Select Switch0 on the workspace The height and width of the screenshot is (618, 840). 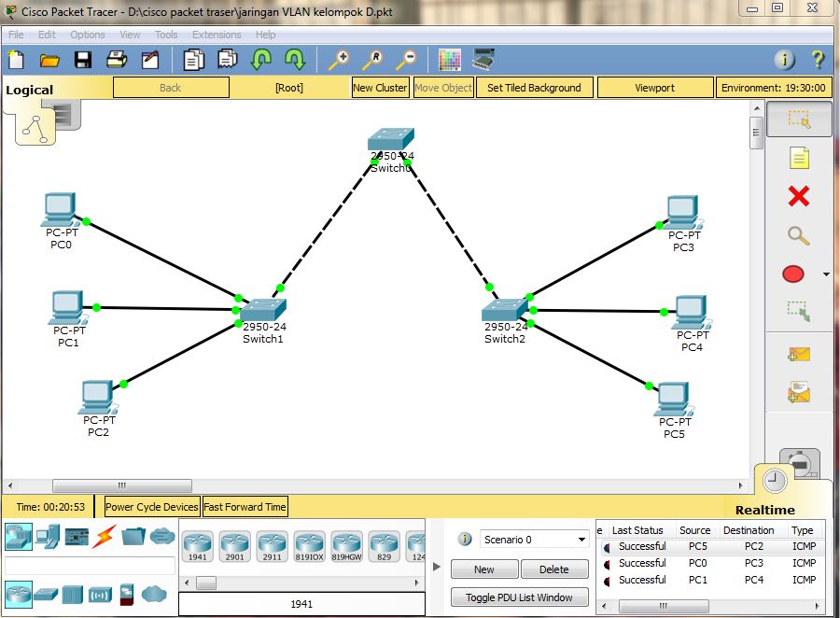pos(390,140)
